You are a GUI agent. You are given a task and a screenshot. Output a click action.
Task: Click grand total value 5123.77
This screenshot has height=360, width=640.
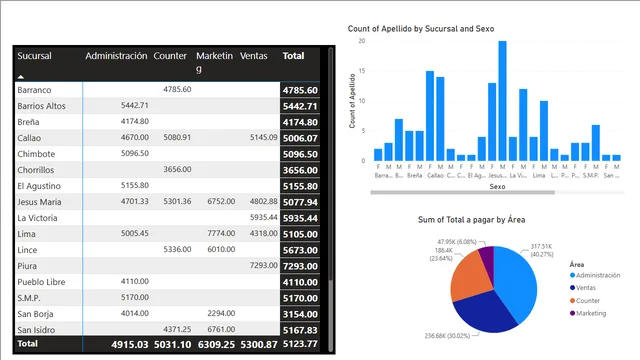tap(300, 344)
